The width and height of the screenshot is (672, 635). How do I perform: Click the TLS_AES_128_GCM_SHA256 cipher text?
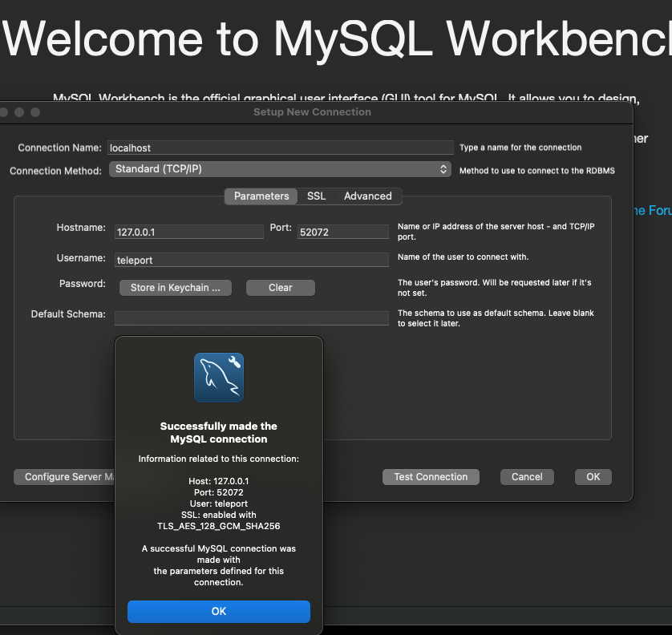pos(219,526)
